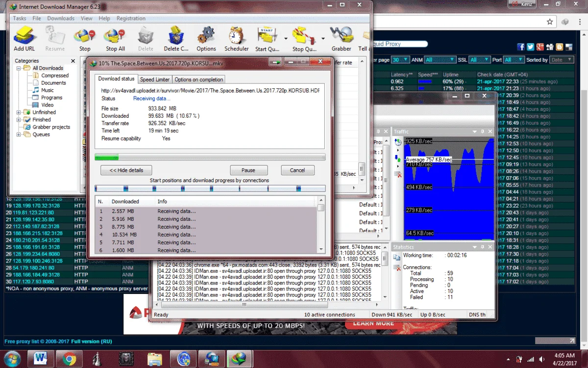The height and width of the screenshot is (368, 588).
Task: Bookmark page with Chrome star icon
Action: (x=550, y=22)
